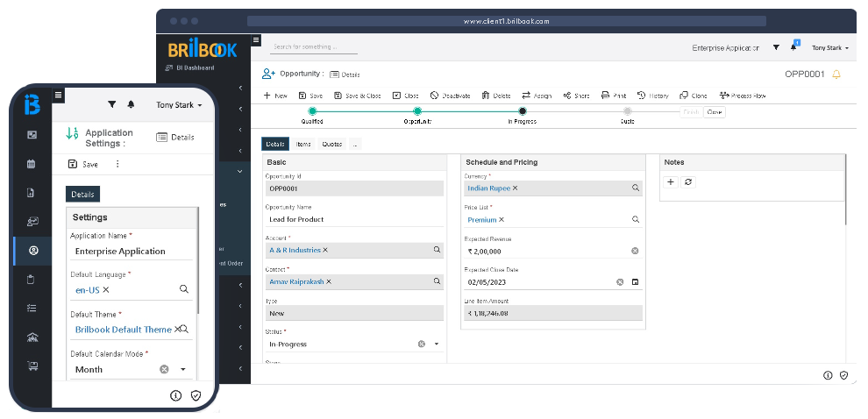
Task: Remove Indian Rupee from Currency
Action: tap(515, 188)
